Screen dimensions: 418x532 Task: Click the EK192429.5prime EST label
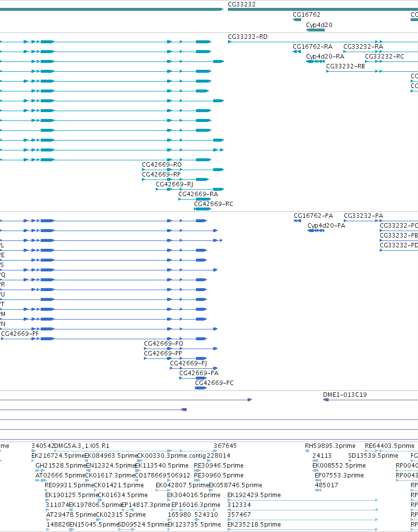point(254,495)
